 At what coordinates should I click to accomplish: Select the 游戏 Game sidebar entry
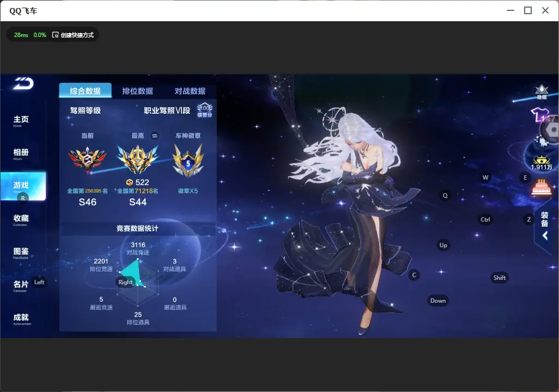pyautogui.click(x=23, y=186)
